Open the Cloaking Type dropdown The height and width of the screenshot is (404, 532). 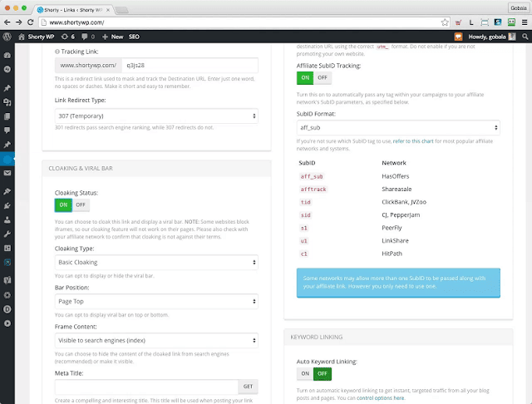pyautogui.click(x=156, y=262)
